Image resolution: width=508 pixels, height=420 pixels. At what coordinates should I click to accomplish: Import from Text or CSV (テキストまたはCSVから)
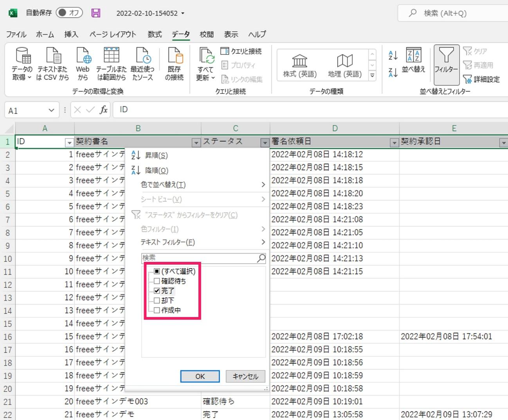(52, 64)
